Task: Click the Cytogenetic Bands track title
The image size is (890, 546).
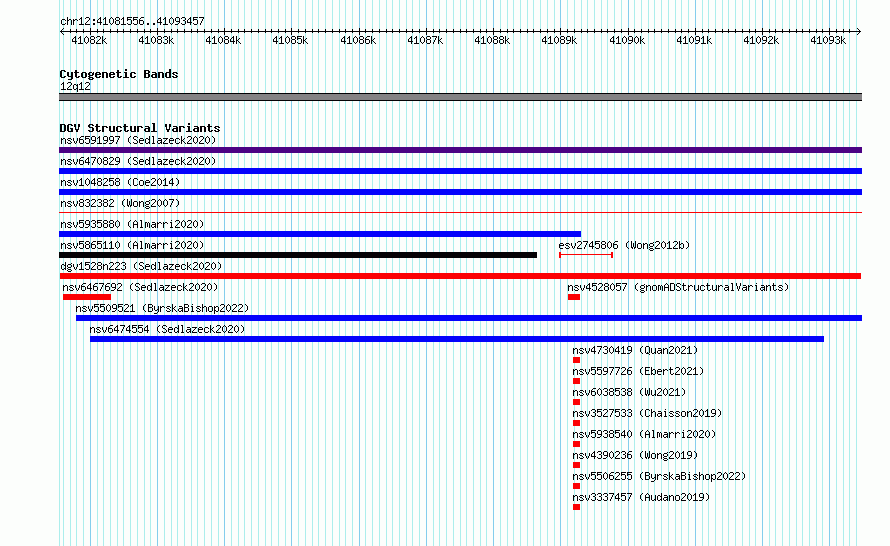Action: [x=119, y=74]
